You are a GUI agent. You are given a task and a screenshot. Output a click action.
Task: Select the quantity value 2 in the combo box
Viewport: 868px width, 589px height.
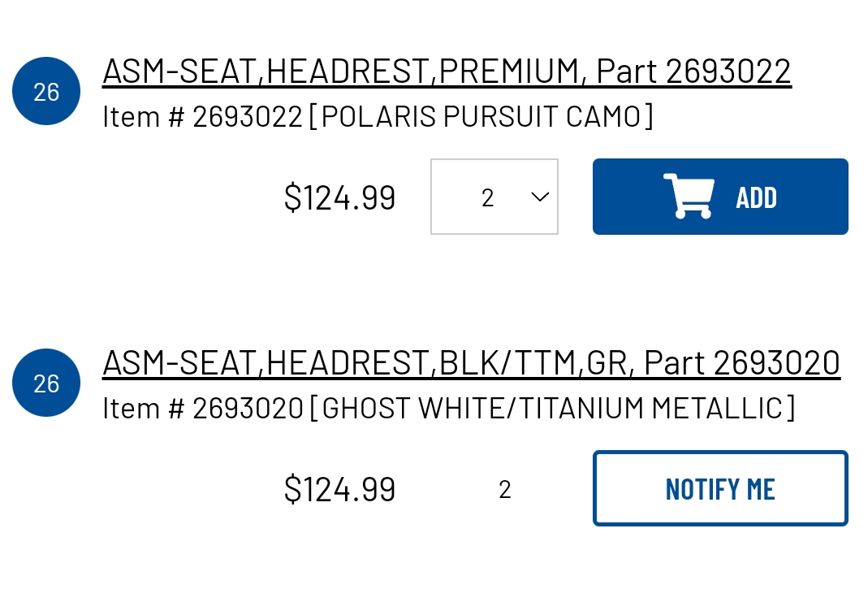[487, 197]
